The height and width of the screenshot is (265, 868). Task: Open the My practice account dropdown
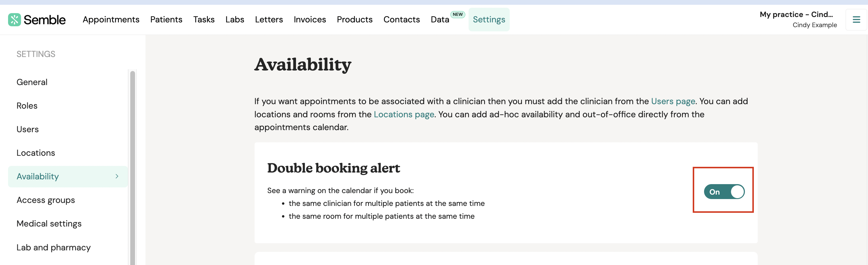[798, 20]
